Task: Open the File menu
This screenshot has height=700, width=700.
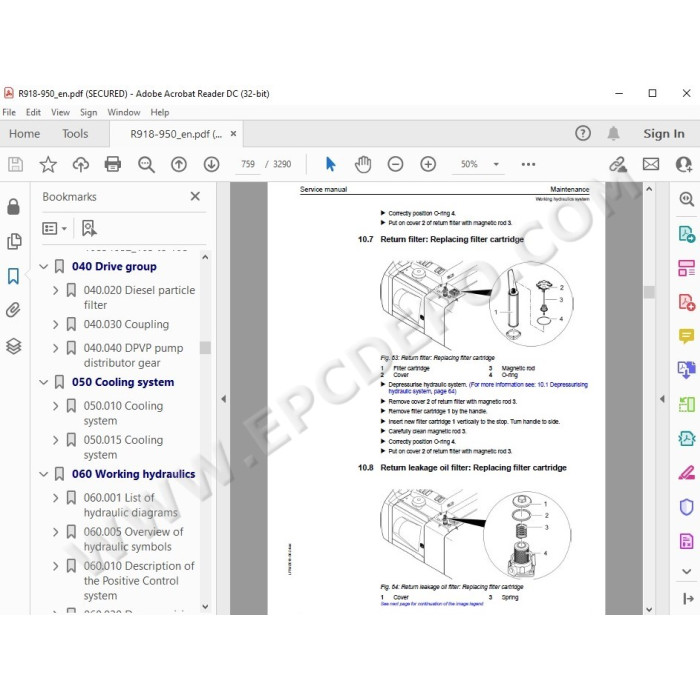Action: click(x=9, y=112)
